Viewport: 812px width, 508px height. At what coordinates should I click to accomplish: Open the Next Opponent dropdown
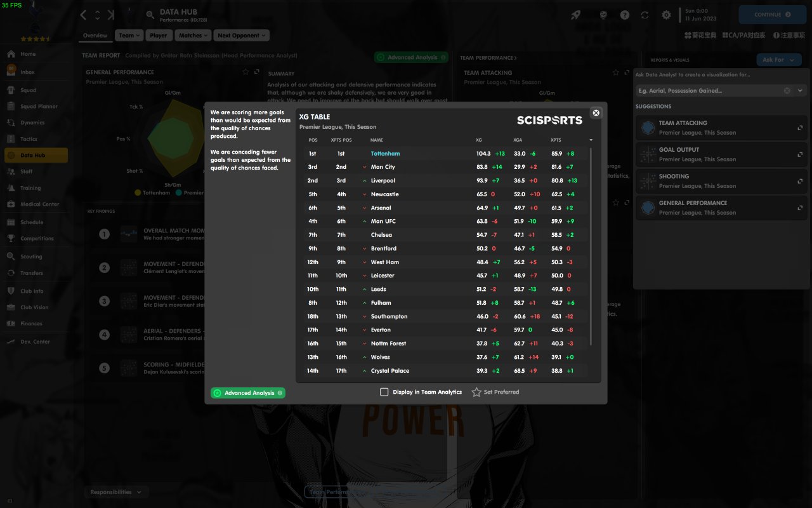[x=241, y=36]
